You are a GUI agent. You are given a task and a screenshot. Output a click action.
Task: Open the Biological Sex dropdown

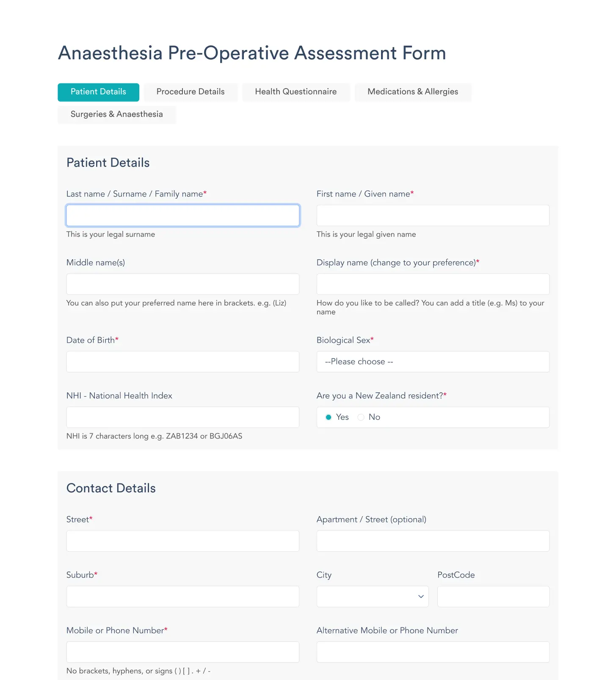[x=433, y=362]
